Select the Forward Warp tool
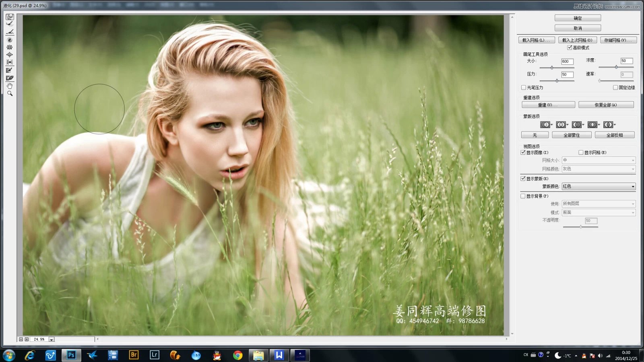The width and height of the screenshot is (644, 362). click(x=10, y=17)
